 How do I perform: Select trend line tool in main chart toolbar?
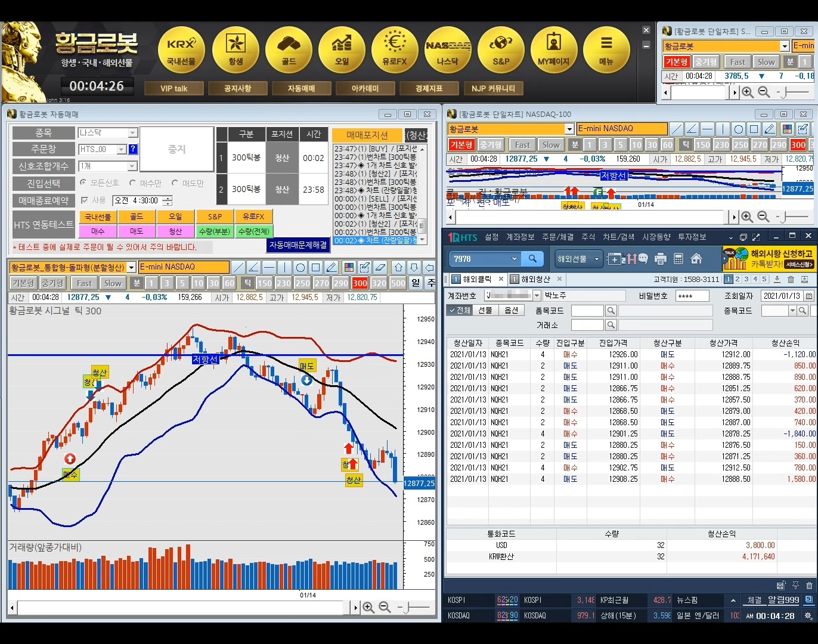tap(238, 267)
